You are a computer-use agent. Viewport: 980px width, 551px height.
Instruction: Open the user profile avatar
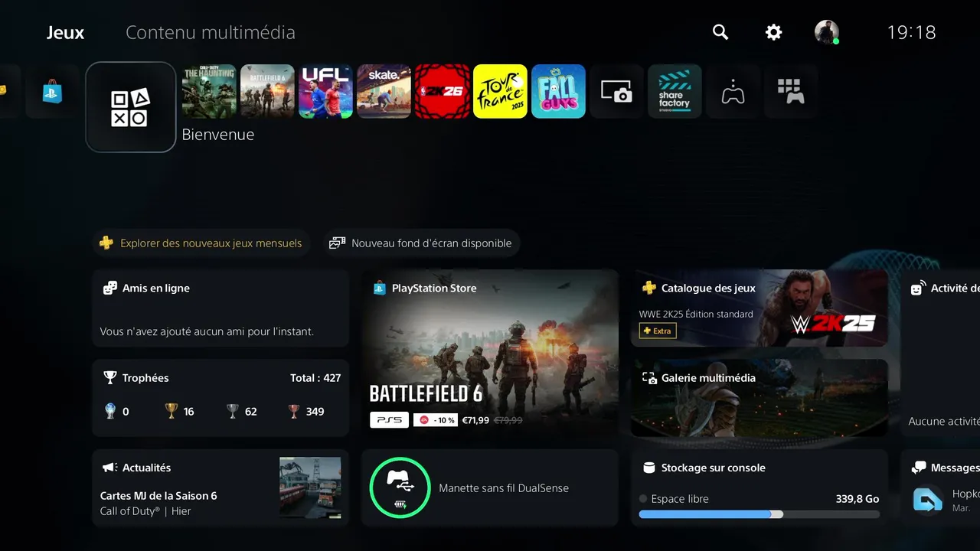click(x=827, y=32)
